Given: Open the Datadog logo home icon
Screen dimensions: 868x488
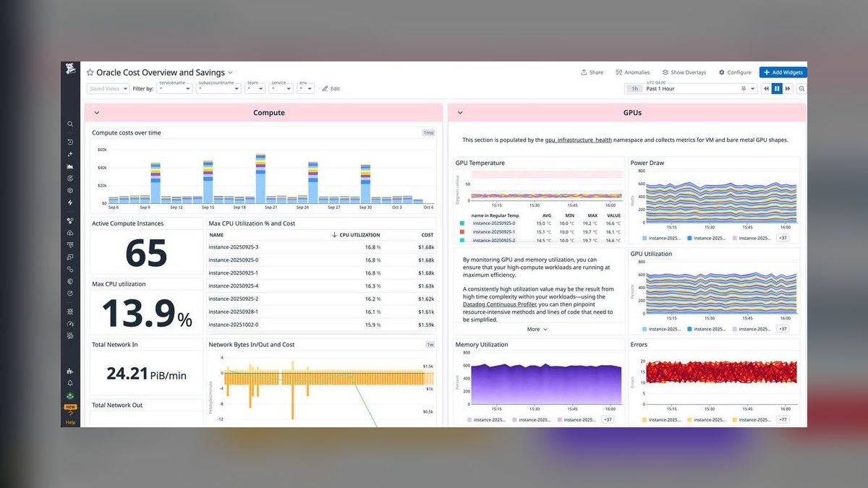Looking at the screenshot, I should pos(70,69).
